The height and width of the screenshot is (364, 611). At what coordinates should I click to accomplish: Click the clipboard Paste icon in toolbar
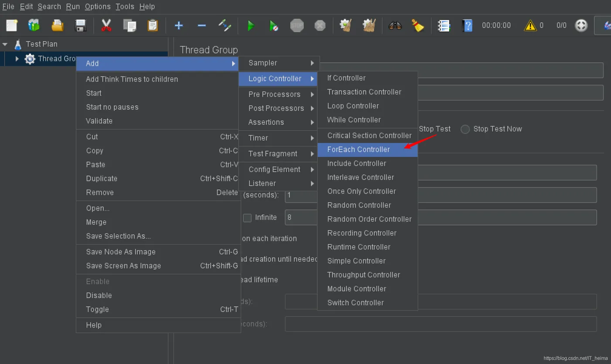153,25
